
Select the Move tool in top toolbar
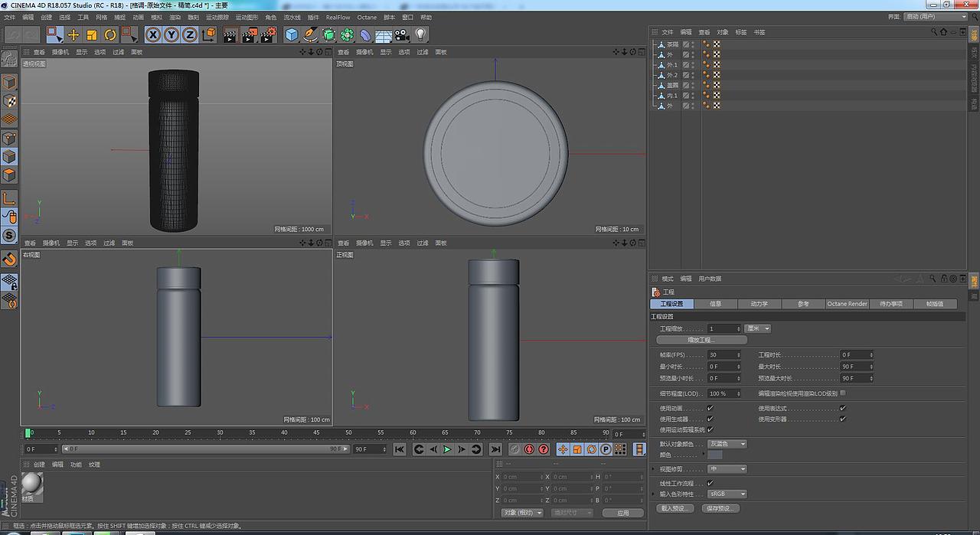click(x=73, y=34)
